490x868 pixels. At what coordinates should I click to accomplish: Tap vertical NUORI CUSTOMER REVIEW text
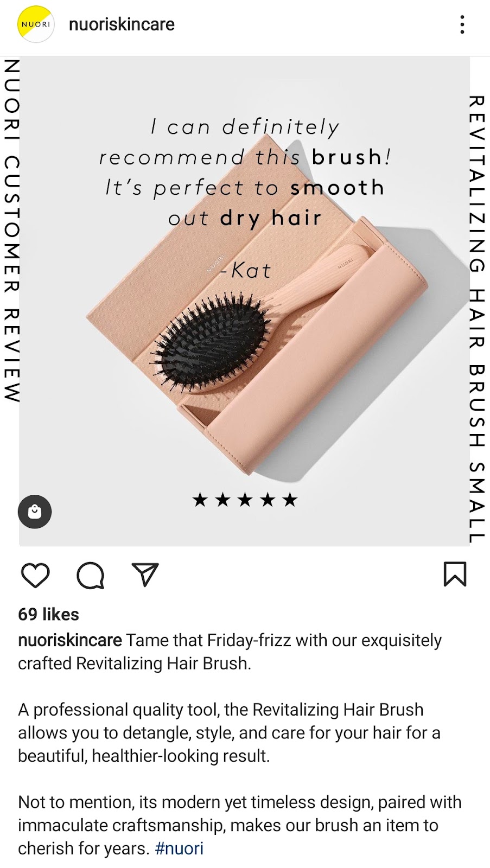click(11, 230)
